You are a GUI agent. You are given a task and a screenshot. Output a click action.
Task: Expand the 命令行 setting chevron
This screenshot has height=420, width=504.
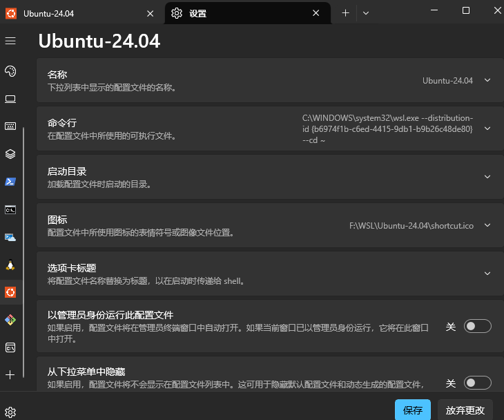click(x=487, y=128)
